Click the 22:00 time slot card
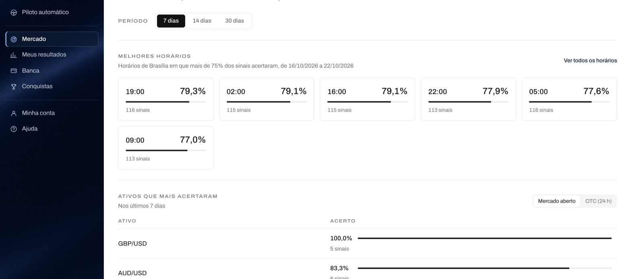 click(468, 99)
